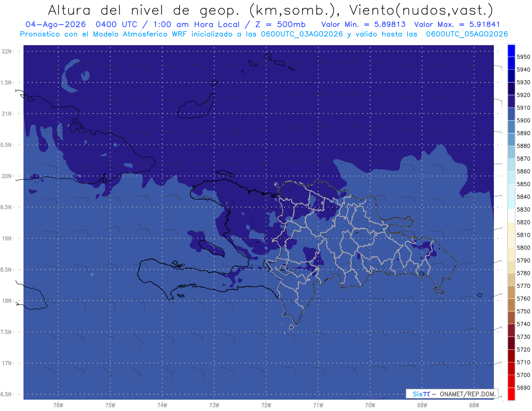Click the '5910' color scale value
This screenshot has width=532, height=411.
click(x=523, y=108)
